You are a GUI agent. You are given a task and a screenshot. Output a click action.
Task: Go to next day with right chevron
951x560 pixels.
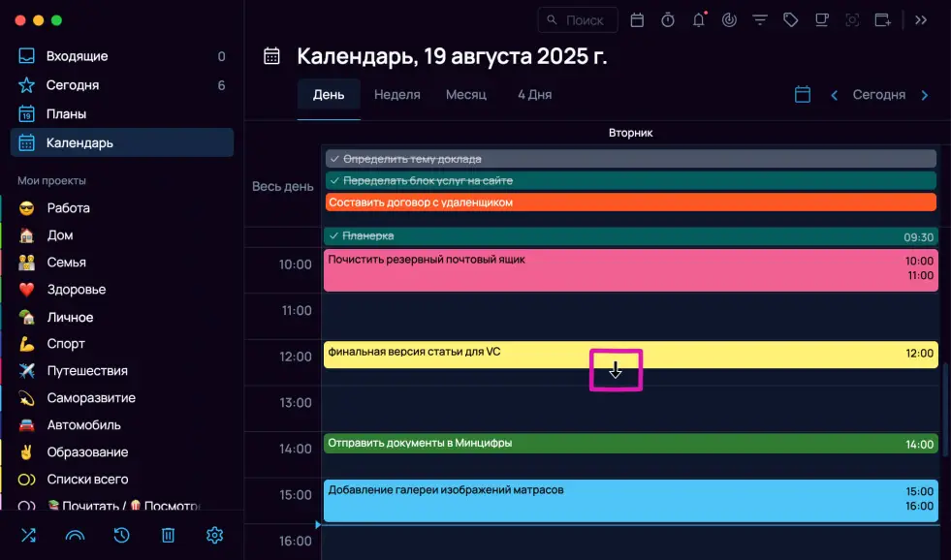point(924,95)
